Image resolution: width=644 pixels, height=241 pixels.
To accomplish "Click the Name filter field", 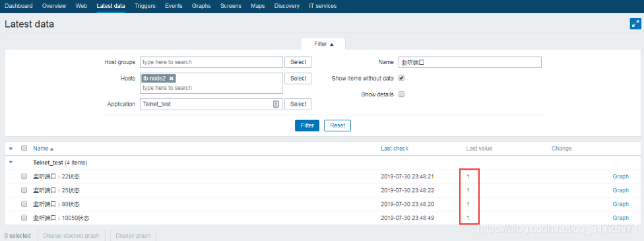I will tap(470, 62).
